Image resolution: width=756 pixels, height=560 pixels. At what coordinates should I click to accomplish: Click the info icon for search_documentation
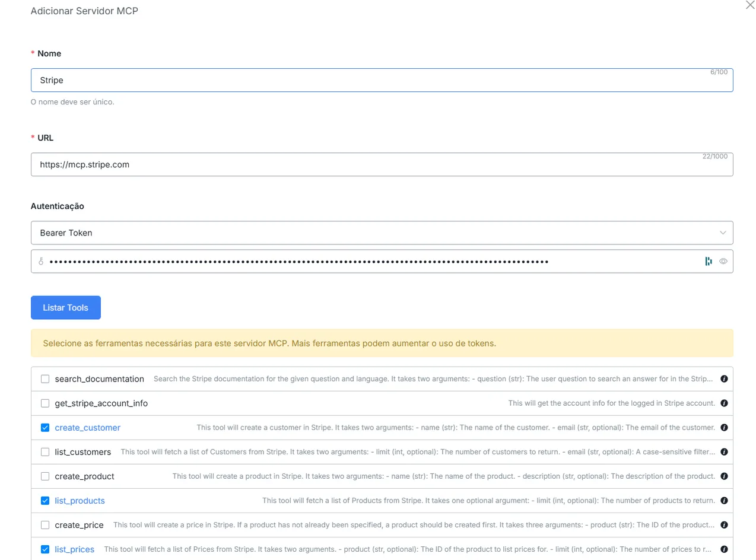click(x=724, y=379)
